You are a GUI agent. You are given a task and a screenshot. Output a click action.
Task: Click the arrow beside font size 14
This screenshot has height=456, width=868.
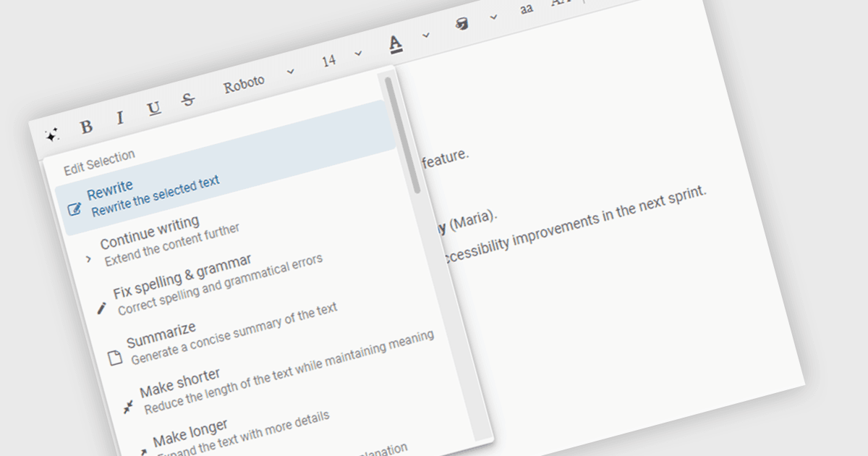click(x=358, y=54)
